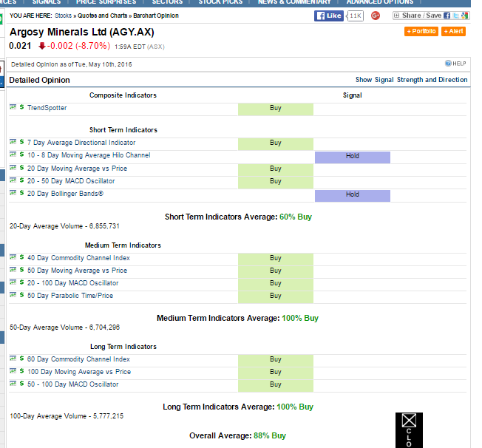Open the SECTORS menu
482x448 pixels.
167,2
